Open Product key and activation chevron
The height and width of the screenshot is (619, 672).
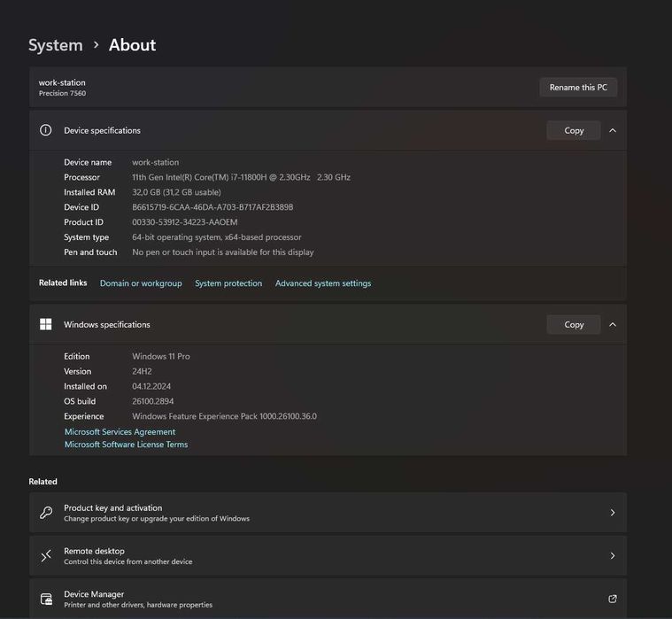click(613, 512)
